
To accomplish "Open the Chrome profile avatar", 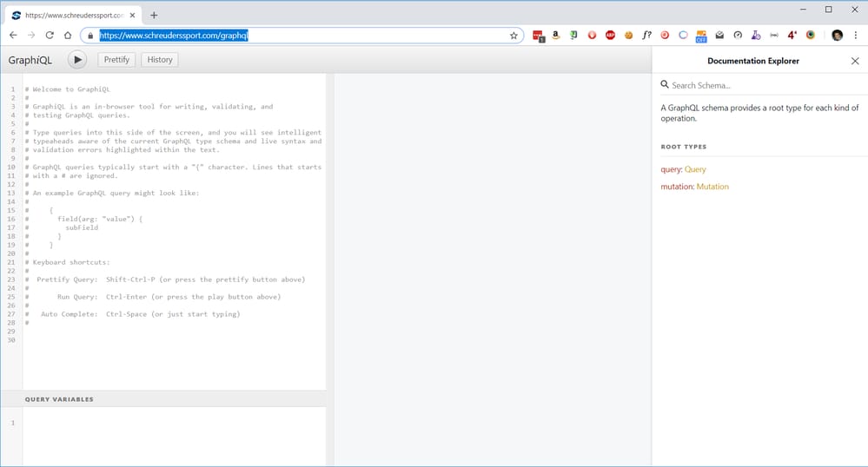I will [x=837, y=36].
